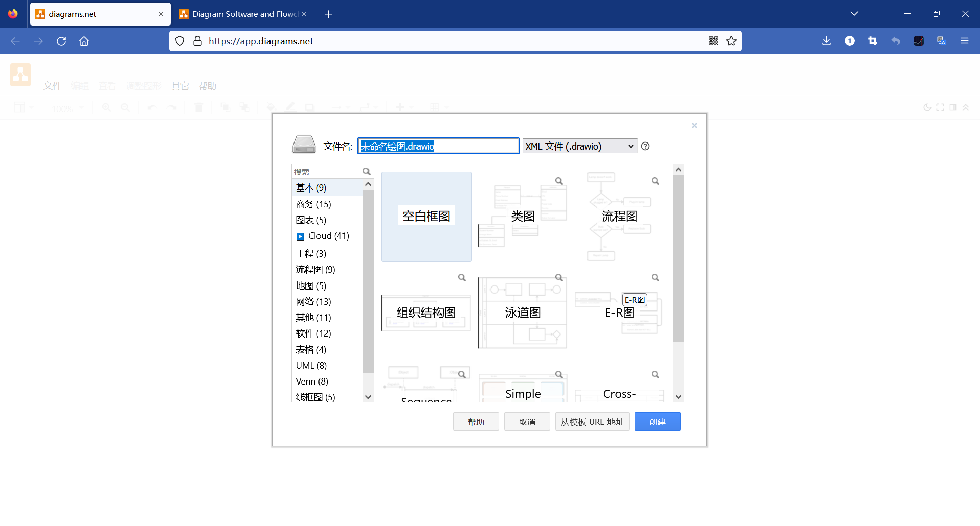Expand the Cloud (41) category
This screenshot has width=980, height=526.
pyautogui.click(x=300, y=236)
